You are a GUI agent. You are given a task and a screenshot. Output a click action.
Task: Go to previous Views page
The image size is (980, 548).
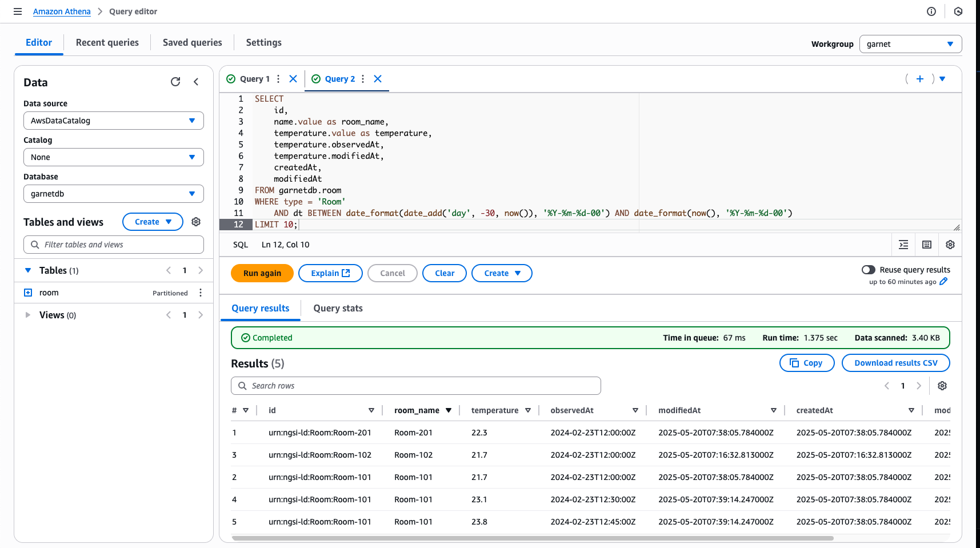click(169, 315)
